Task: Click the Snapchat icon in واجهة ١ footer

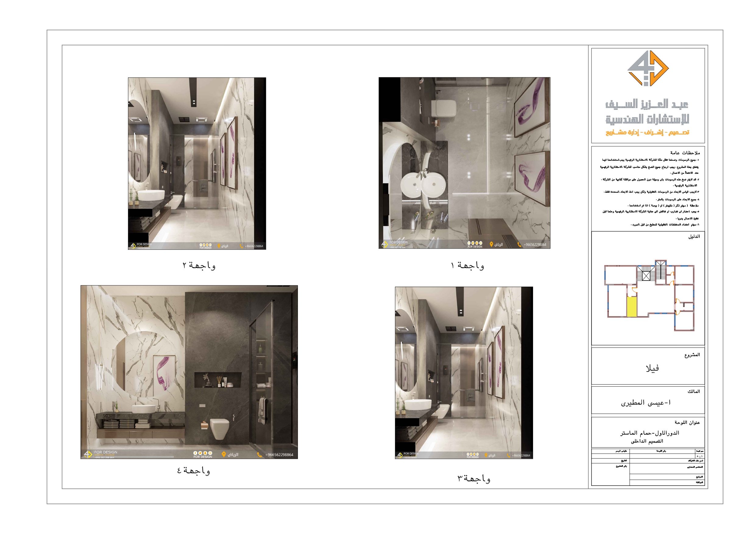Action: click(x=477, y=243)
